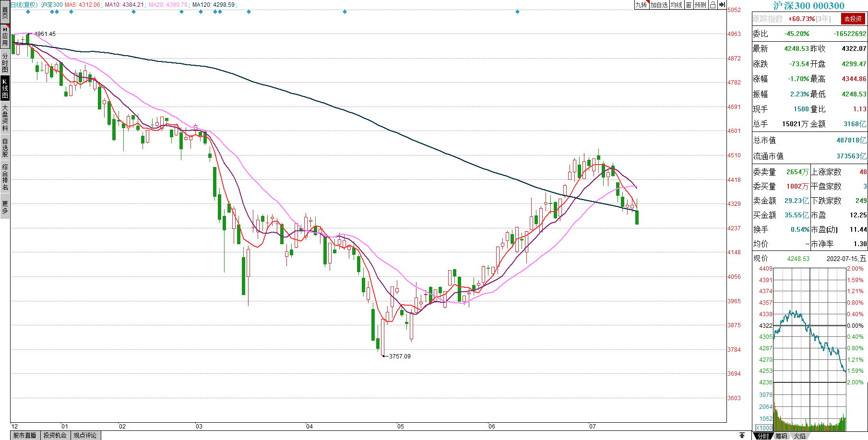868x440 pixels.
Task: Toggle the 均线 moving average display
Action: point(676,5)
